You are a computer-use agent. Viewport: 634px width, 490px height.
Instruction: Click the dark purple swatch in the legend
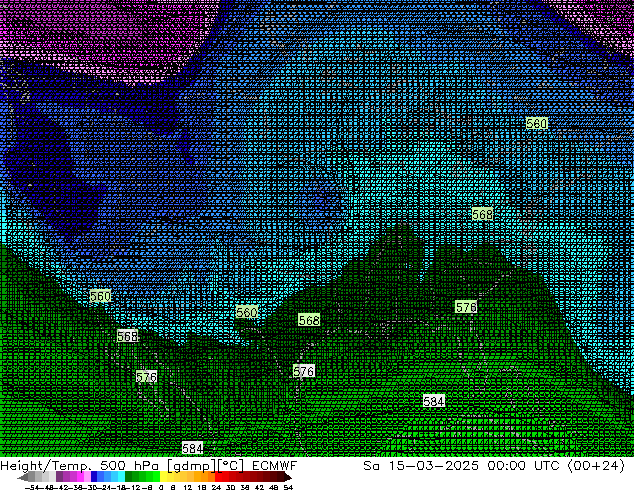pyautogui.click(x=59, y=477)
